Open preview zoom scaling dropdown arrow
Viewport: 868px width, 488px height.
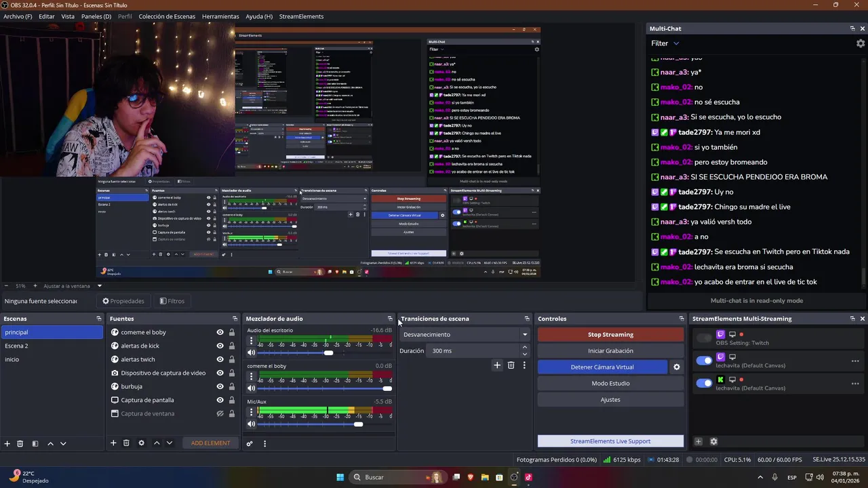point(99,286)
